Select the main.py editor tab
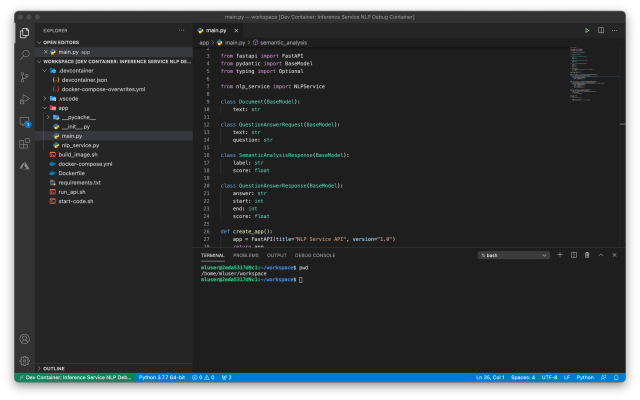 (x=216, y=31)
